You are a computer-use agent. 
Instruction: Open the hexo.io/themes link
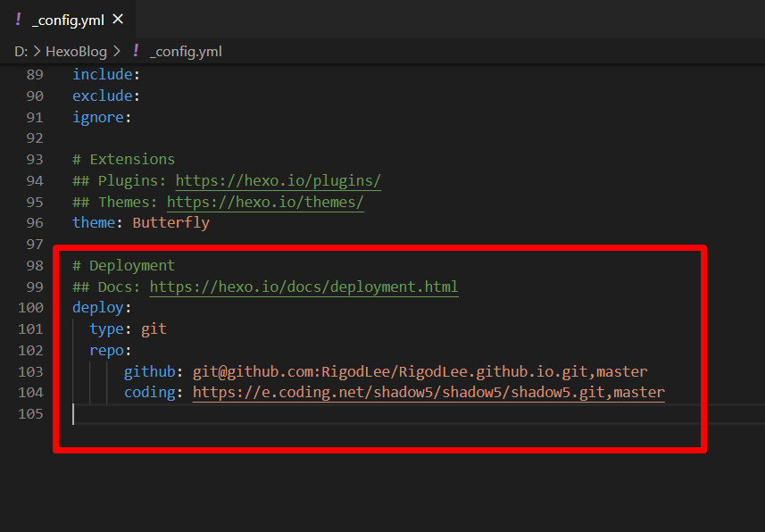(x=265, y=202)
